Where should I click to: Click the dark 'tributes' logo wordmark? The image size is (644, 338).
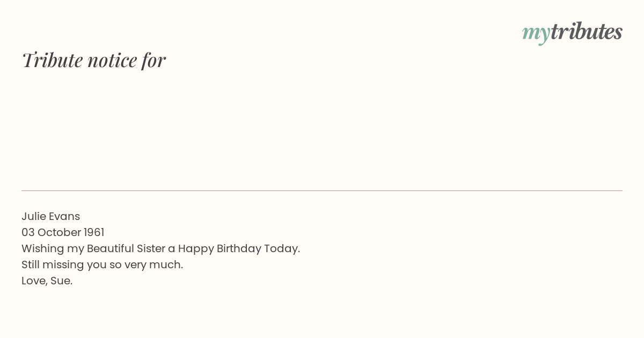tap(587, 32)
